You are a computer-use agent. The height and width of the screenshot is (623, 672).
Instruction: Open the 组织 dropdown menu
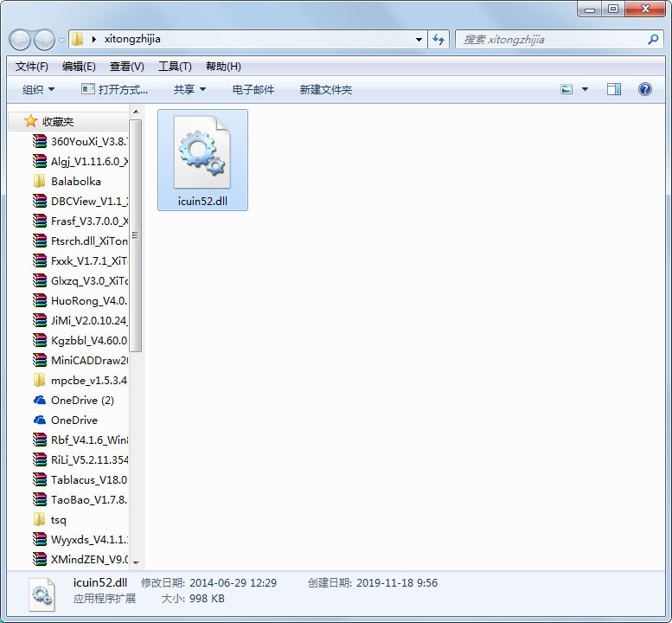pyautogui.click(x=38, y=89)
